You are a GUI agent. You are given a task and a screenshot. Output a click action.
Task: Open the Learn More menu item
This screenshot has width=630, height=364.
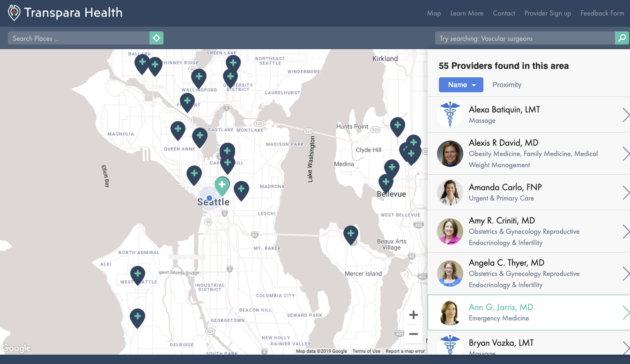466,13
